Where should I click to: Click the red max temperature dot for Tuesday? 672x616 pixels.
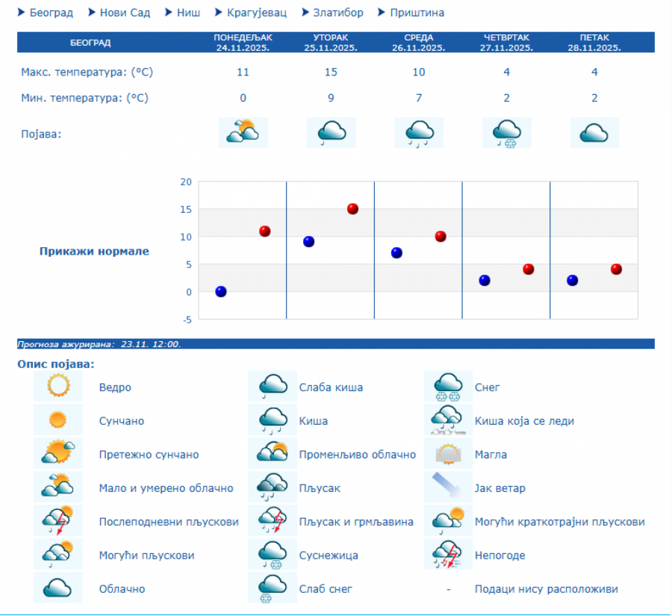click(352, 209)
